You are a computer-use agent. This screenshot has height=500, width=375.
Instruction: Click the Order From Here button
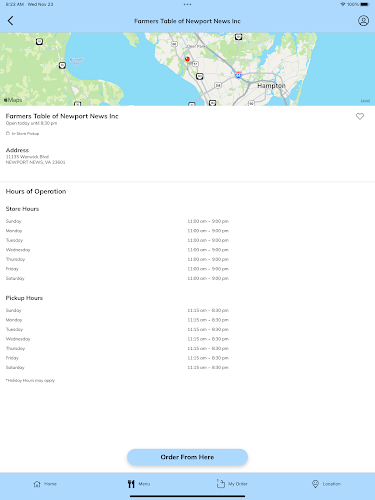click(x=187, y=457)
